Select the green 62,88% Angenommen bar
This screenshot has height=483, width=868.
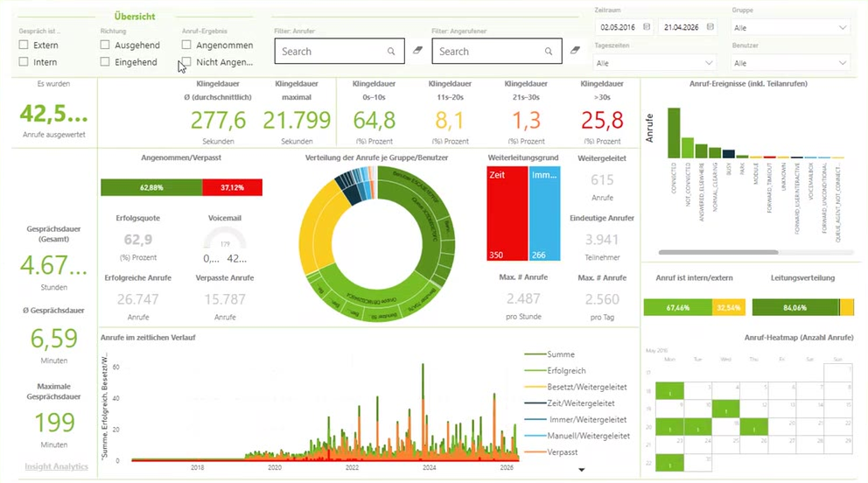coord(151,187)
